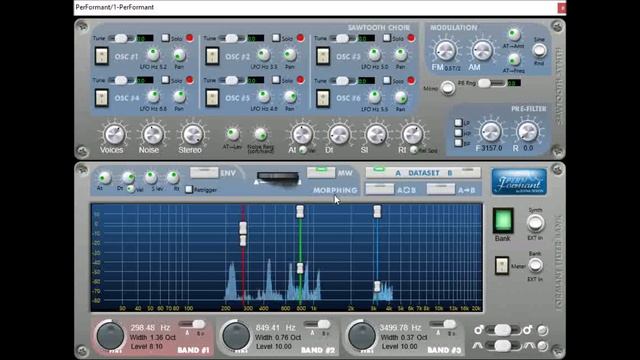Screen dimensions: 640x360
Task: Click the Noise Reg green knob
Action: tap(260, 134)
